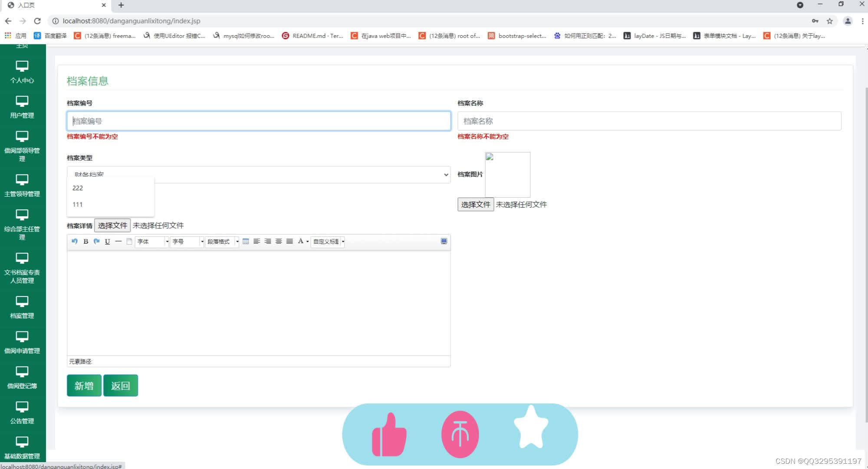The image size is (868, 469).
Task: Click the browser forward arrow
Action: coord(23,21)
